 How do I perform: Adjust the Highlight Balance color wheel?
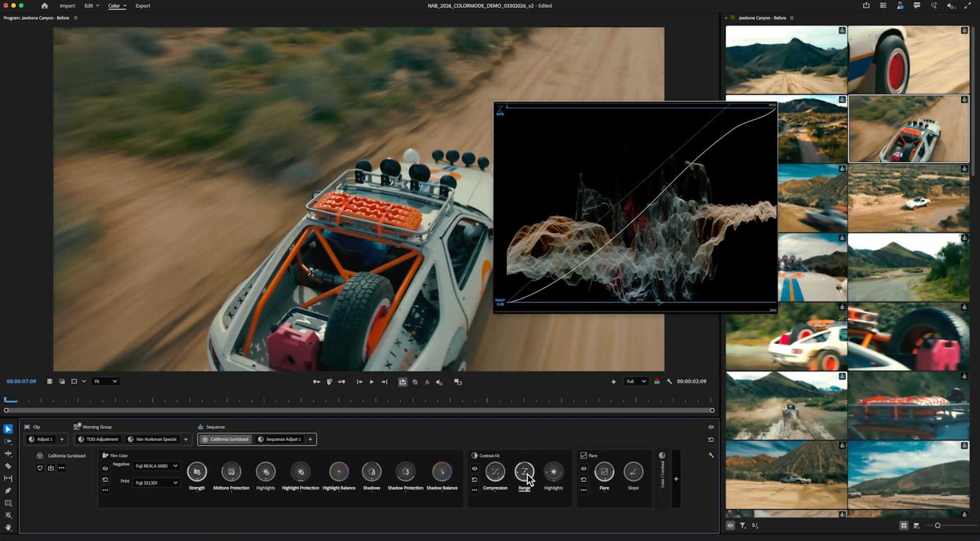point(338,472)
